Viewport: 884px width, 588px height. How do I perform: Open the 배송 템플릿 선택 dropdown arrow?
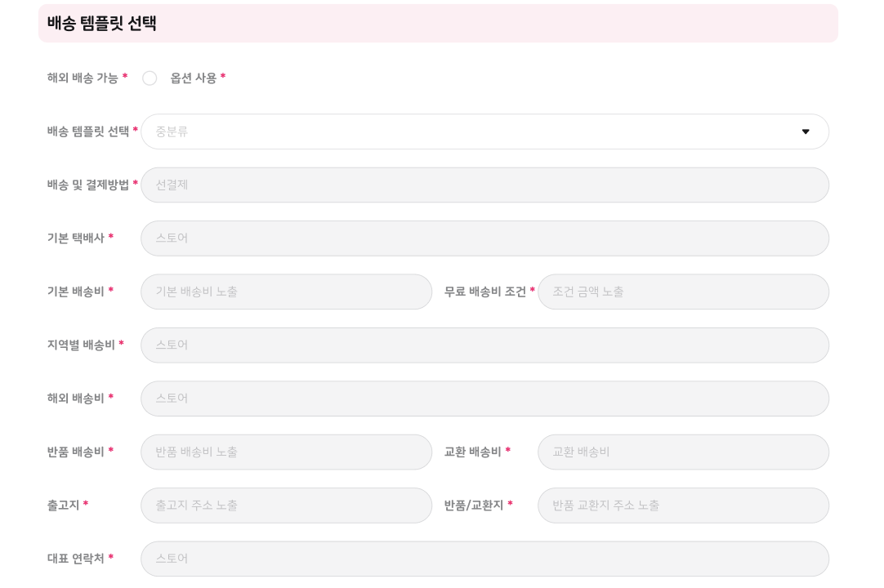(x=806, y=132)
